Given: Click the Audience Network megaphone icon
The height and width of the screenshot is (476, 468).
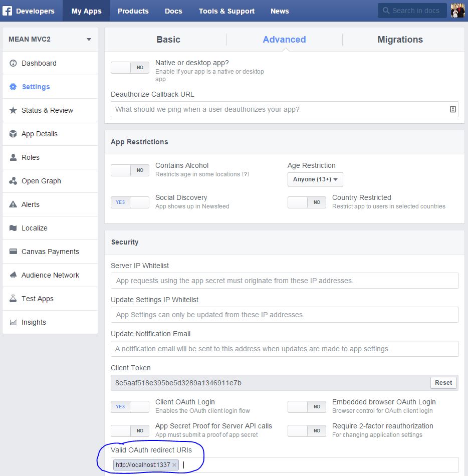Looking at the screenshot, I should point(13,275).
